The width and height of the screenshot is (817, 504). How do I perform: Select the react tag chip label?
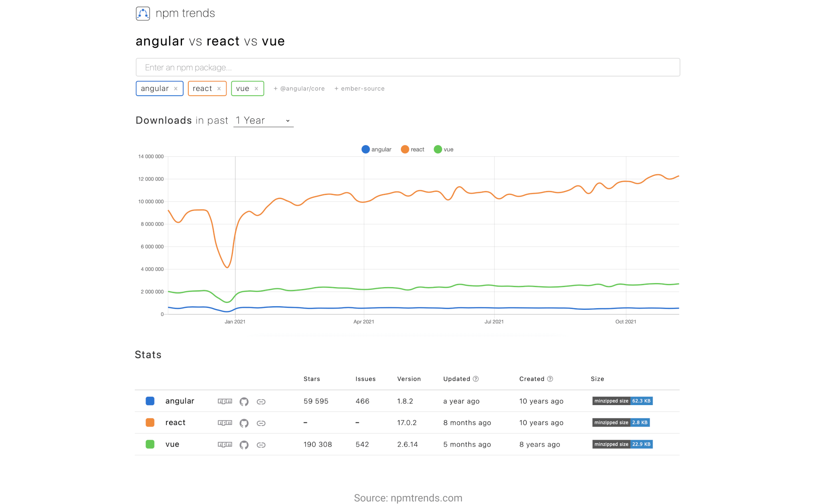pos(202,89)
